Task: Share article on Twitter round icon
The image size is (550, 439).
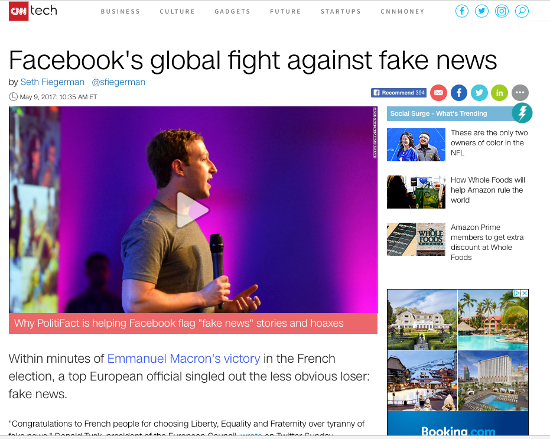Action: 479,93
